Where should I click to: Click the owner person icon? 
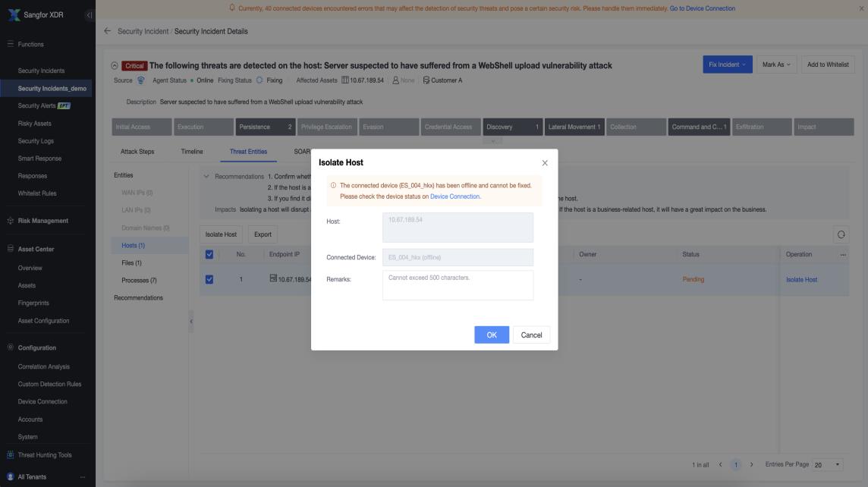click(x=395, y=80)
